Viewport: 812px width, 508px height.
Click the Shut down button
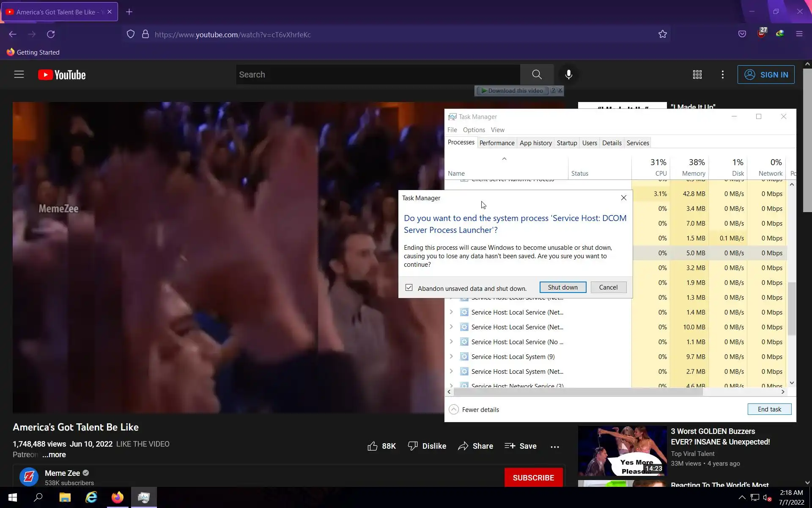pos(562,287)
